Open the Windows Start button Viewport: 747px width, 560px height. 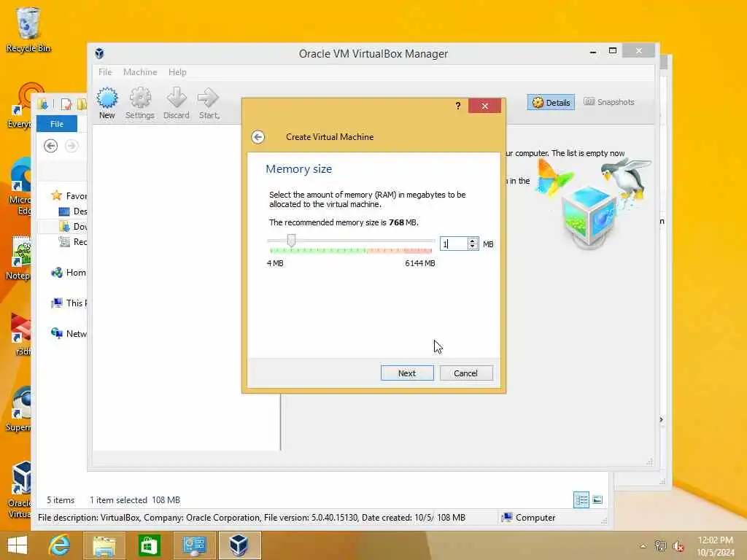pos(18,545)
